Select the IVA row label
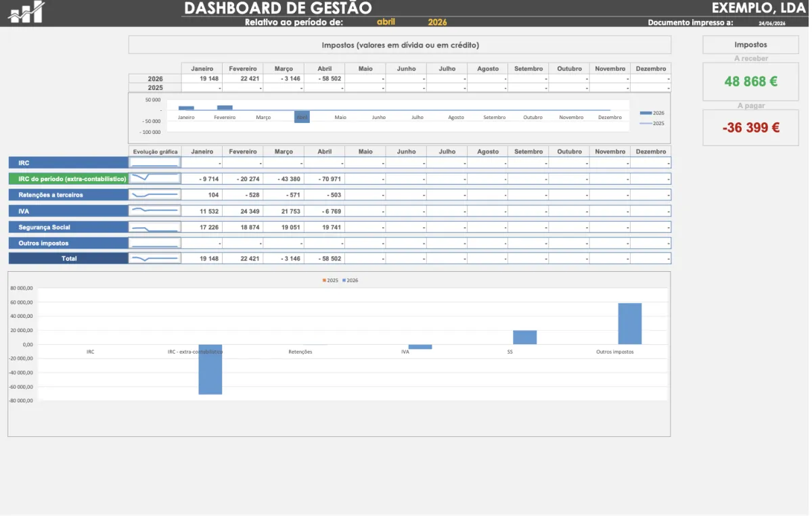 tap(68, 211)
